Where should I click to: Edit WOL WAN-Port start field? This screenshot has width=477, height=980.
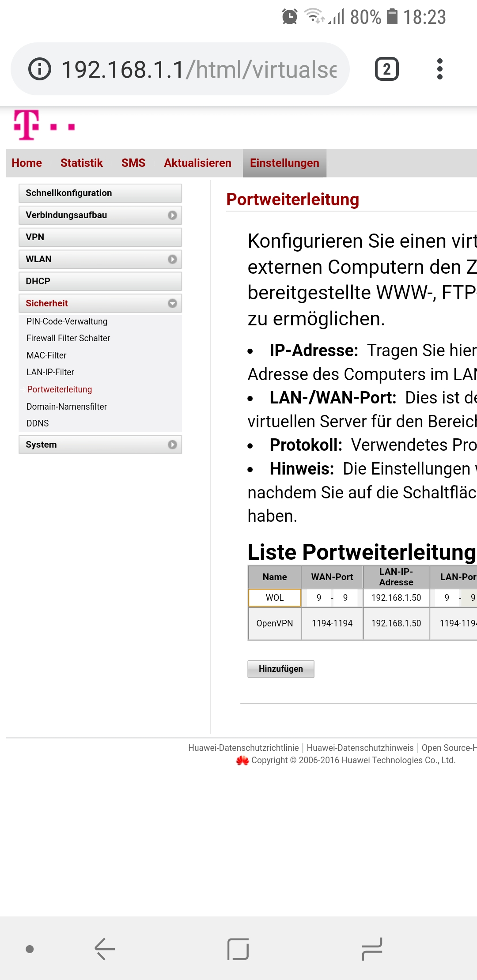(319, 598)
